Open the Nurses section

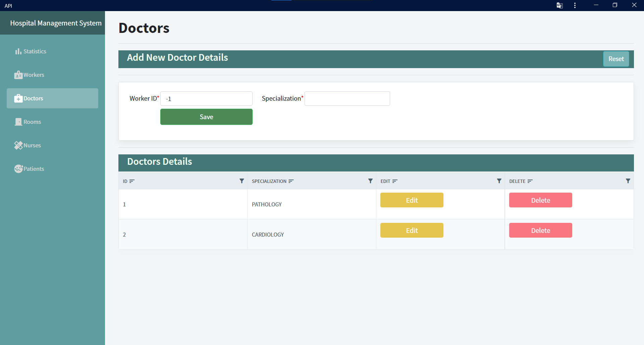tap(52, 145)
